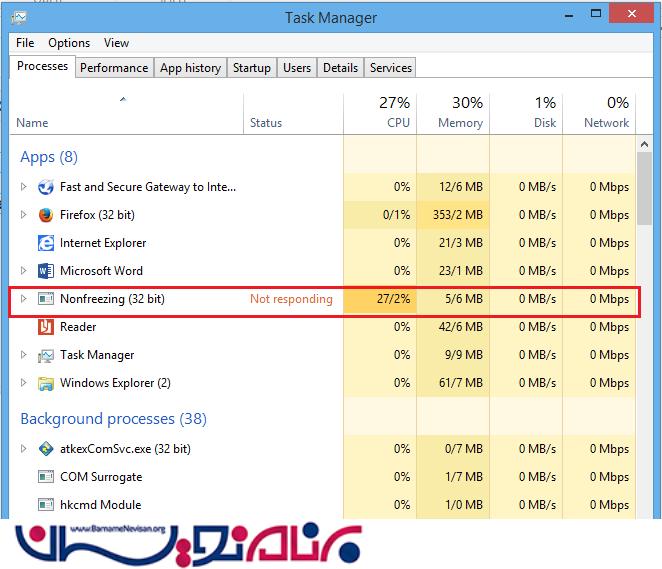This screenshot has height=569, width=662.
Task: Click the Firefox icon in Apps list
Action: pos(45,215)
